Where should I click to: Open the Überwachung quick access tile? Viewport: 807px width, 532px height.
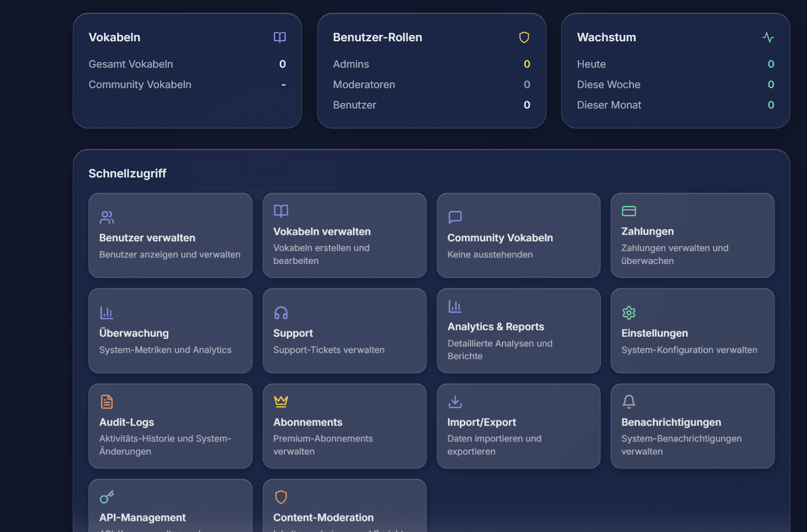click(x=170, y=331)
